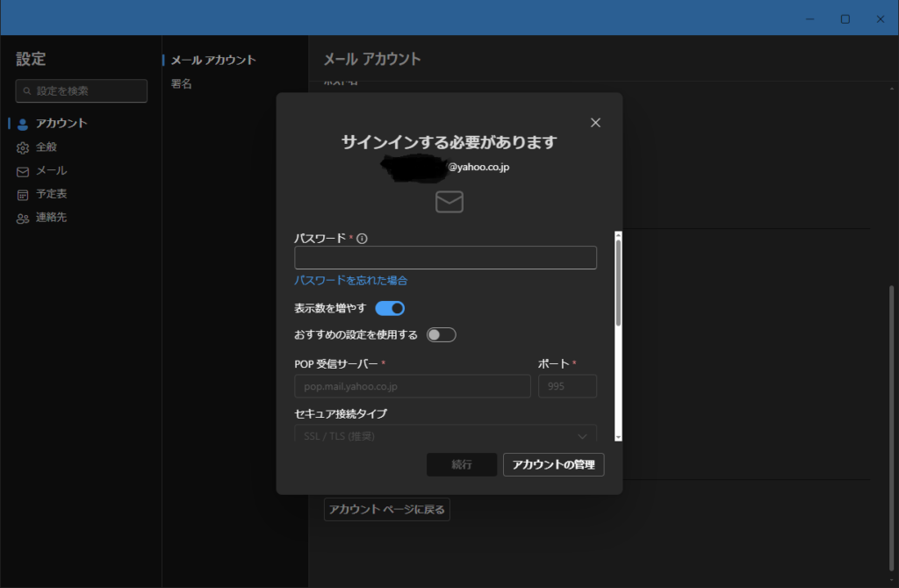Click the Contacts people icon in sidebar

(x=23, y=219)
